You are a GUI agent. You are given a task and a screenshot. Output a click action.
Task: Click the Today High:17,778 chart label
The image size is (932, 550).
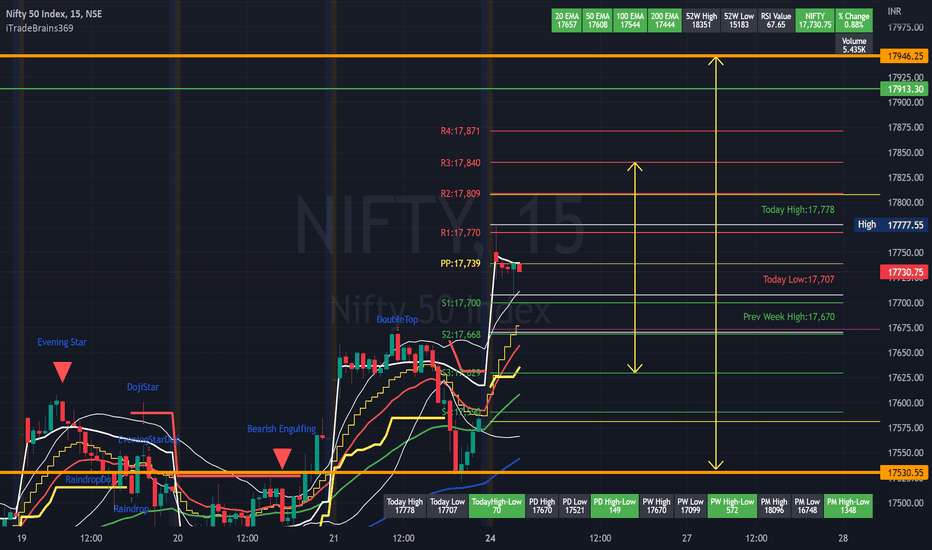[x=798, y=210]
